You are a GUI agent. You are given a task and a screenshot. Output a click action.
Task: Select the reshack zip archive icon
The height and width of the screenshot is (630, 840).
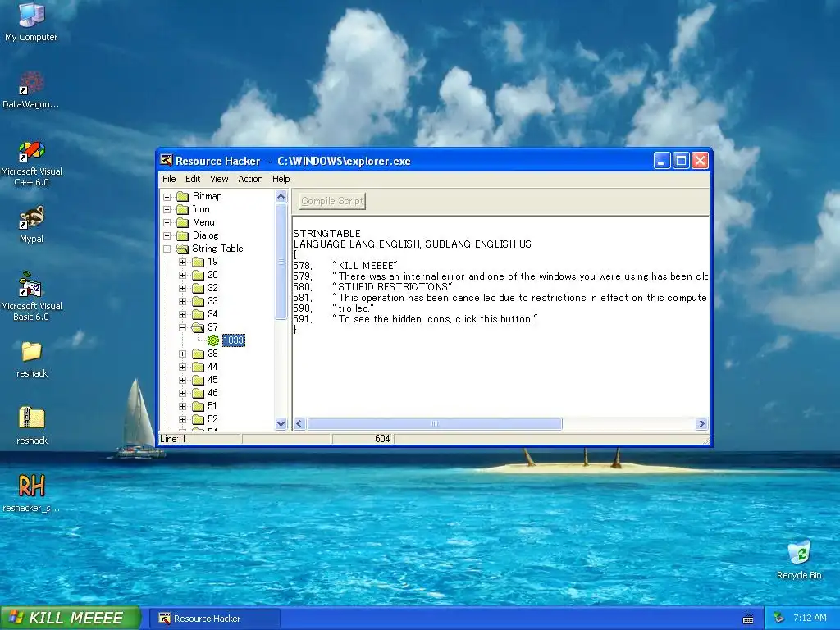31,418
